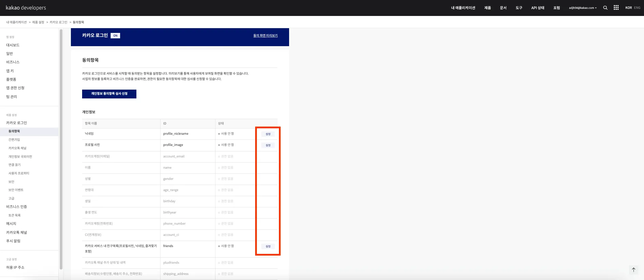Click the phone_number ID cell
This screenshot has height=280, width=644.
tap(188, 224)
